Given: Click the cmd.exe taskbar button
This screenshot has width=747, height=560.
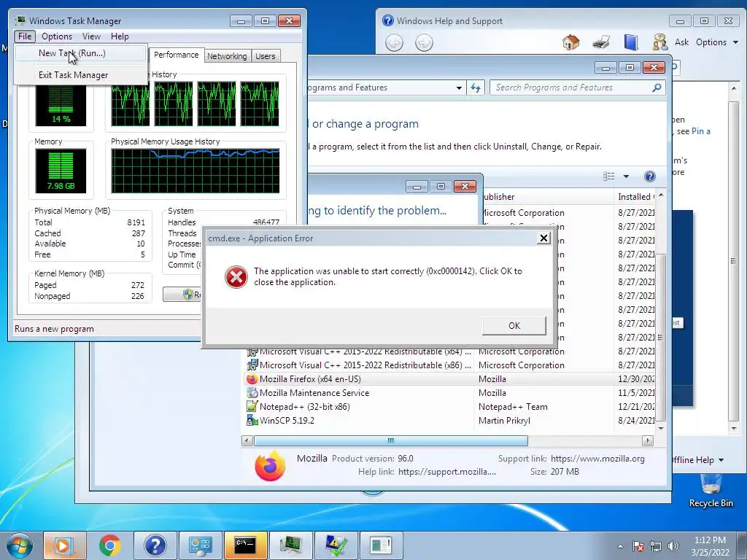Looking at the screenshot, I should pos(246,545).
